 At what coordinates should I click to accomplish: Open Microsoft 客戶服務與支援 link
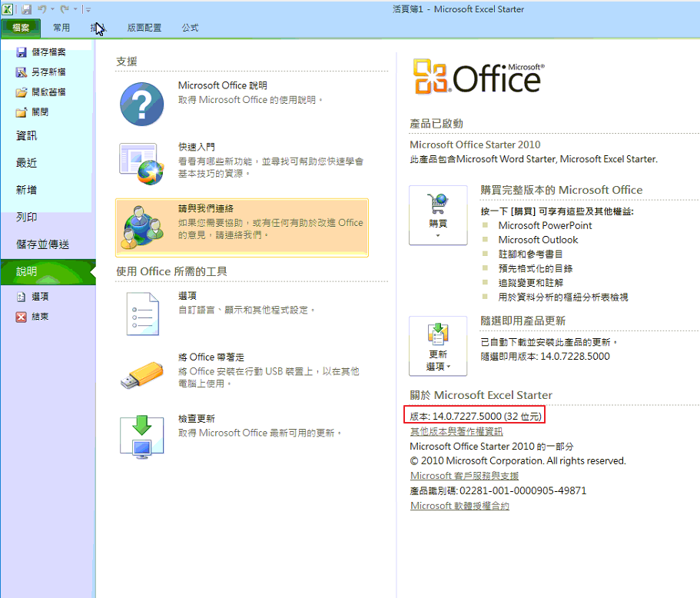click(464, 476)
